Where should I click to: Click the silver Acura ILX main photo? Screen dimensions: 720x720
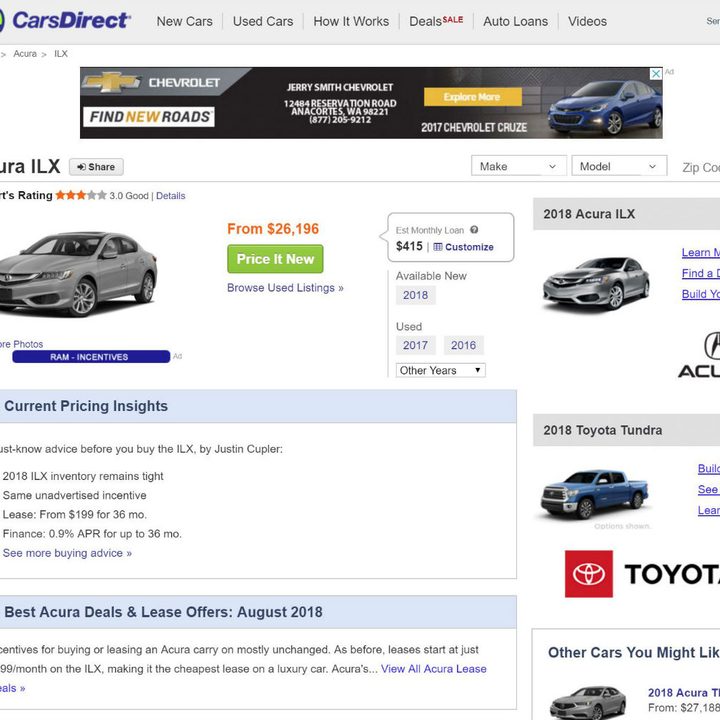[78, 274]
